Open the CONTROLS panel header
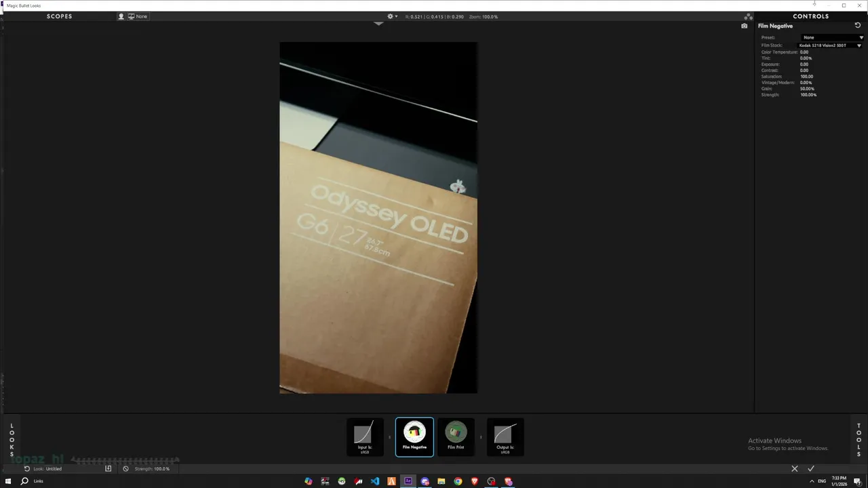 pos(811,16)
